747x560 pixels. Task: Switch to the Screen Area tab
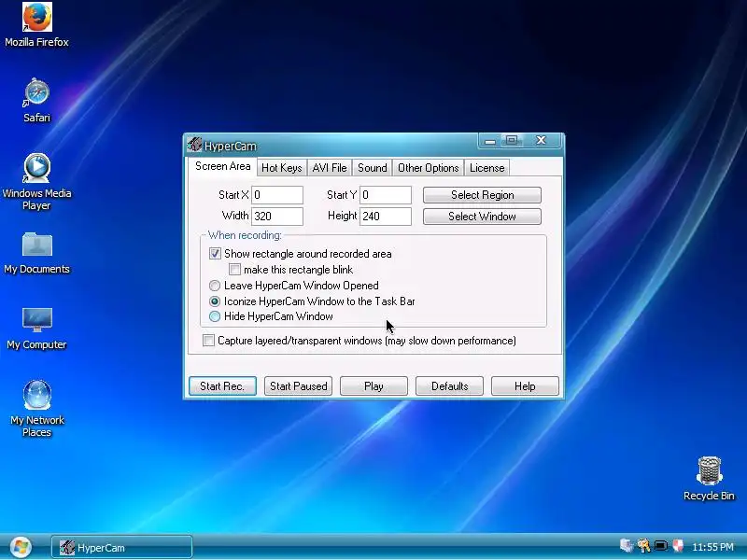click(222, 166)
